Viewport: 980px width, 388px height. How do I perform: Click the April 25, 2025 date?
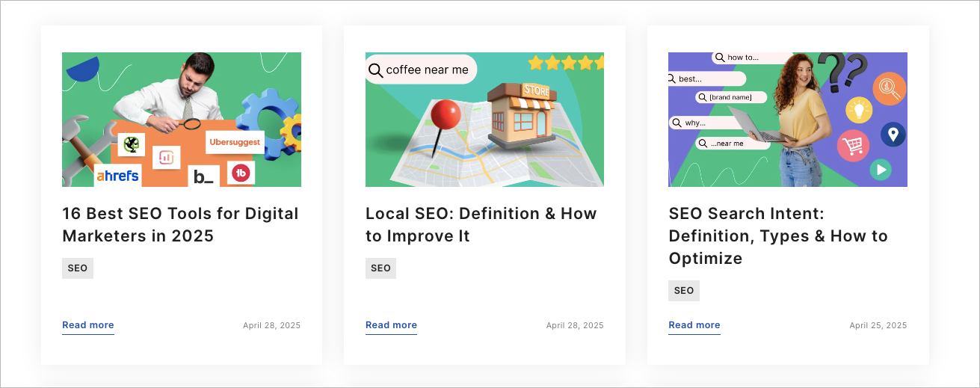click(878, 325)
